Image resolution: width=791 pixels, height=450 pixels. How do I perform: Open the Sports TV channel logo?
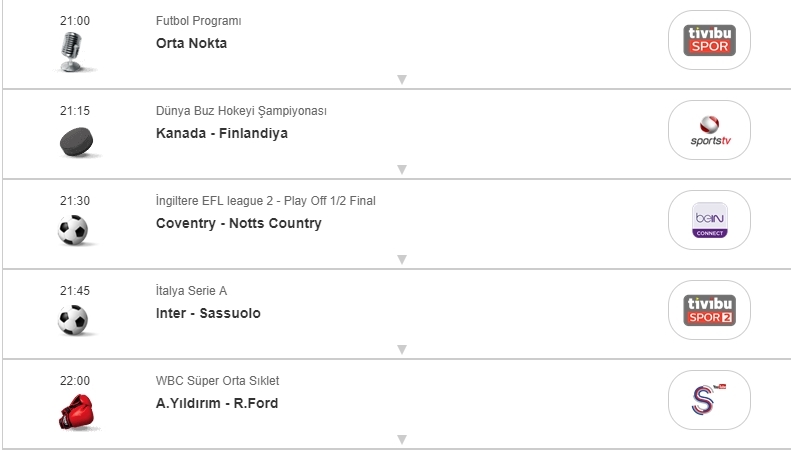click(708, 130)
